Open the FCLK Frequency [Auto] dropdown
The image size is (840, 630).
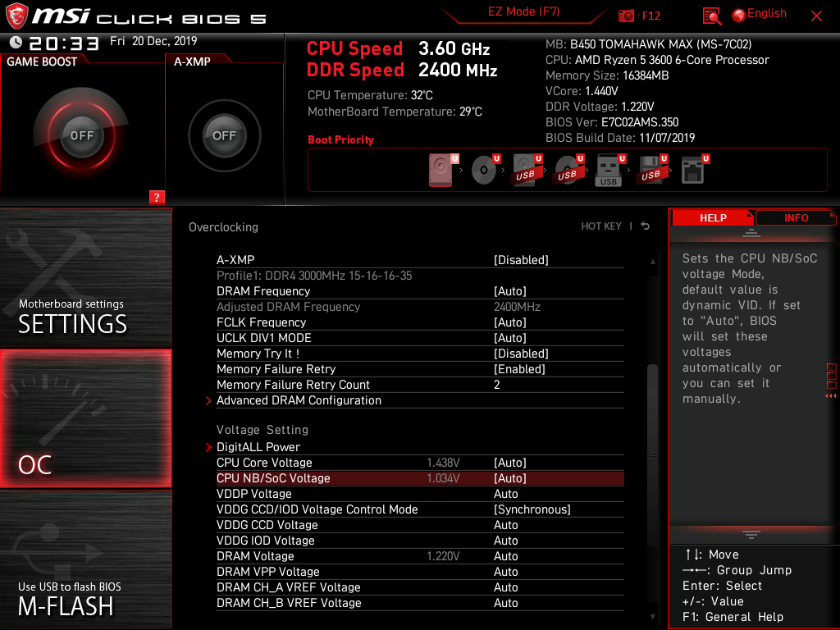(x=509, y=322)
